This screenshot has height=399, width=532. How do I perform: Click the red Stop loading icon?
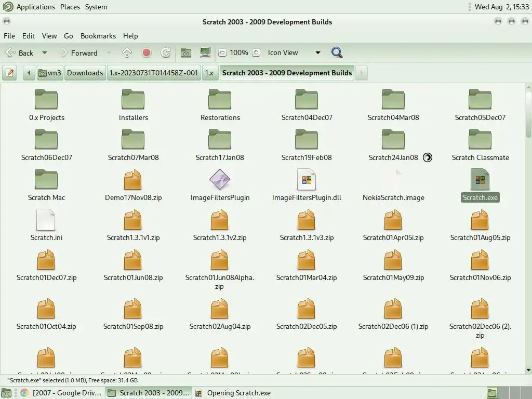[147, 52]
